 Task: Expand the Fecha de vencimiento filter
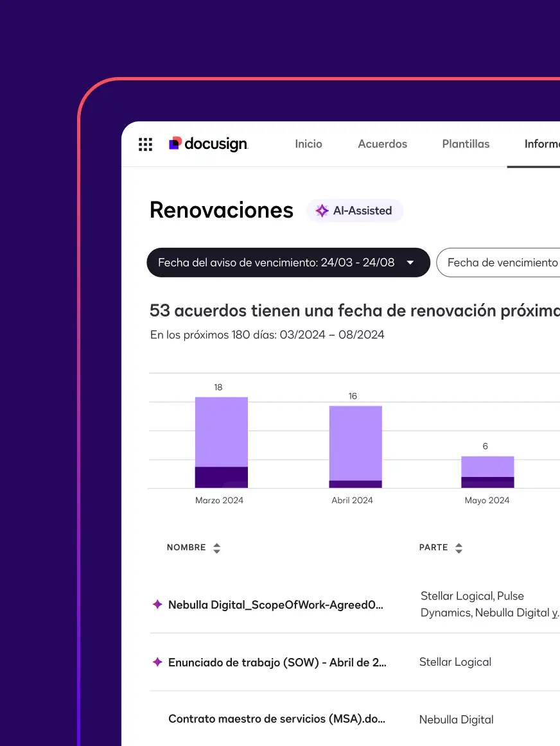coord(507,263)
